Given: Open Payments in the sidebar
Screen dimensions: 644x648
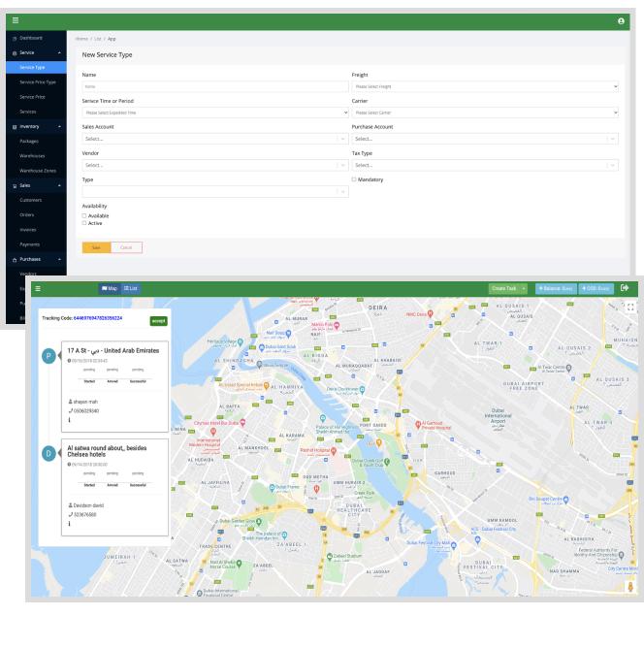Looking at the screenshot, I should [x=30, y=244].
